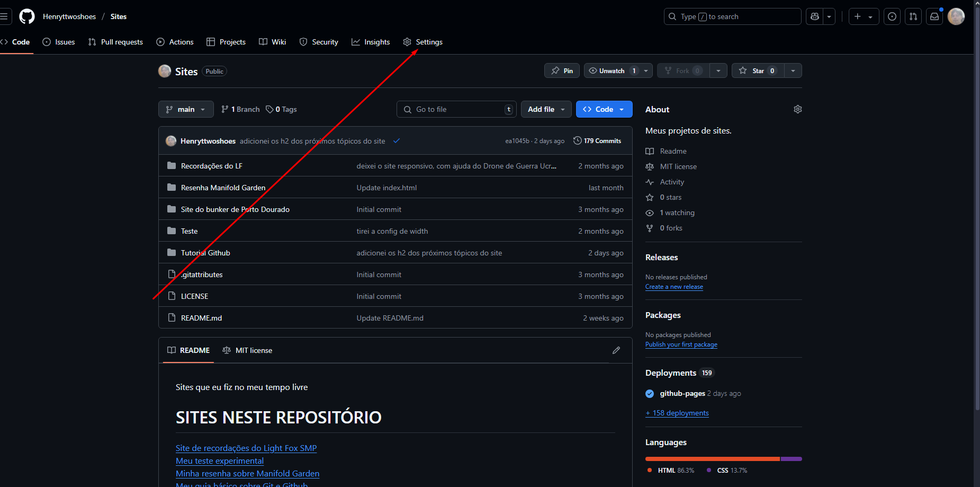View 0 Tags list
The width and height of the screenshot is (980, 487).
coord(282,109)
